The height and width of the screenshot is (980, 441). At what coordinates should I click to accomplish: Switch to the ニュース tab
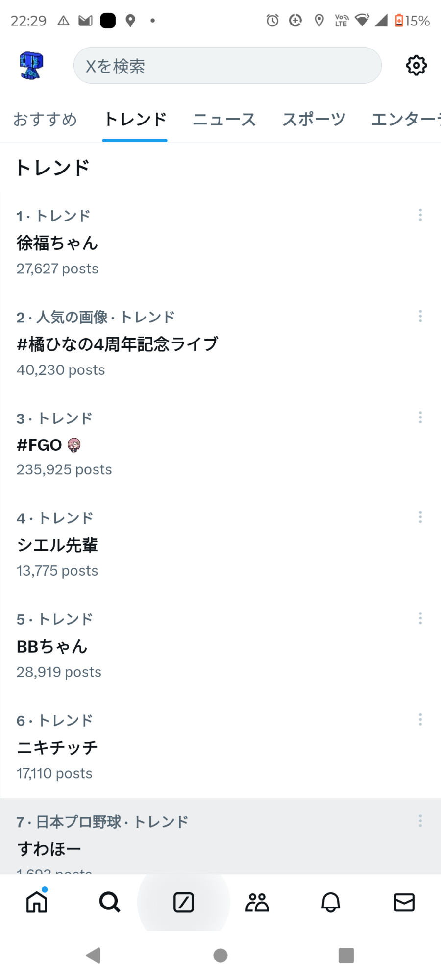click(x=224, y=120)
